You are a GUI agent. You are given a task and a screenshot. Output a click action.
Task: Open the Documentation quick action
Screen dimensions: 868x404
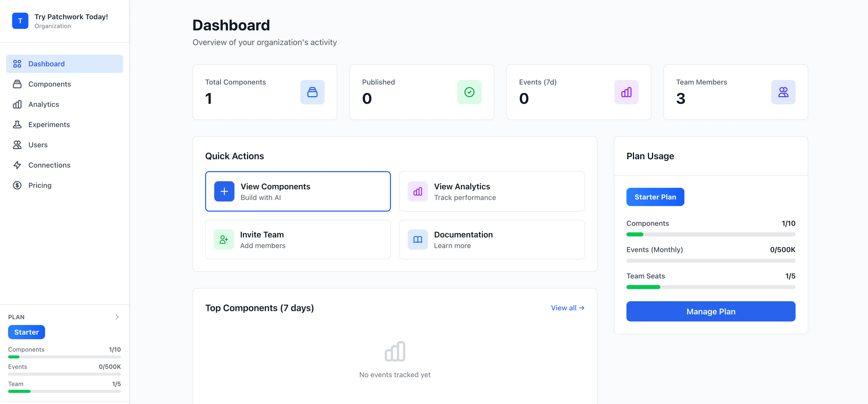pos(492,239)
